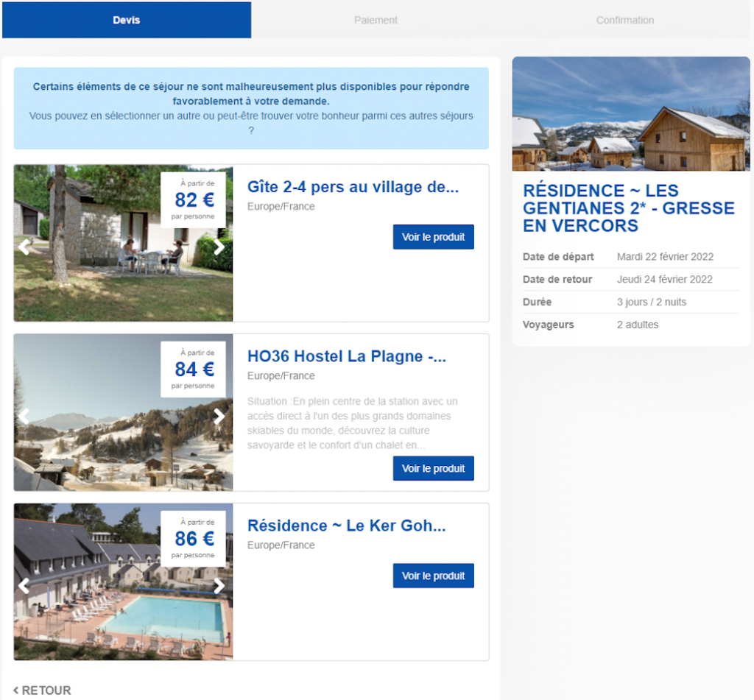Click the 84 € price badge
Viewport: 754px width, 700px height.
(194, 369)
